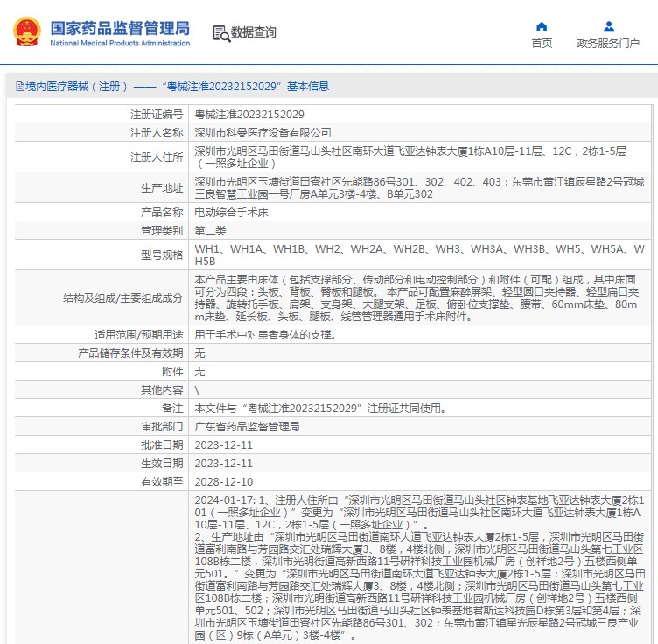This screenshot has width=658, height=644.
Task: Click the 境内医疗器械（注册）heading text
Action: pos(77,87)
